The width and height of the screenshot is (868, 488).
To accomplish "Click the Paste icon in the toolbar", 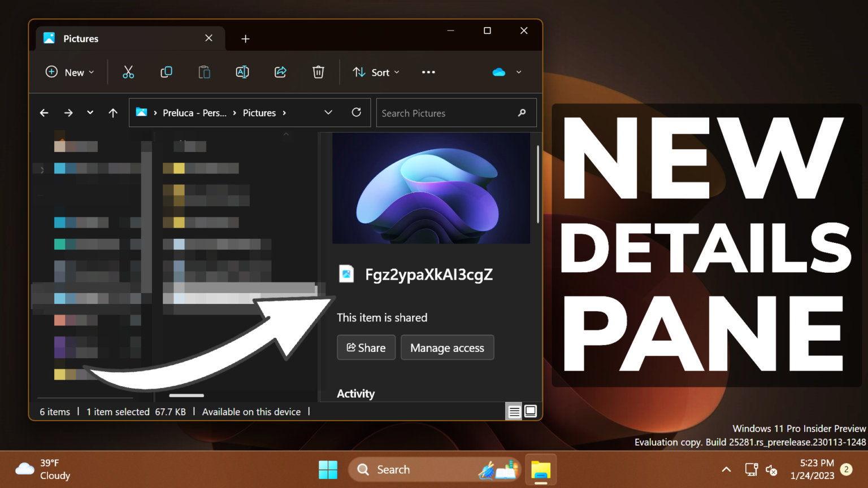I will click(204, 72).
